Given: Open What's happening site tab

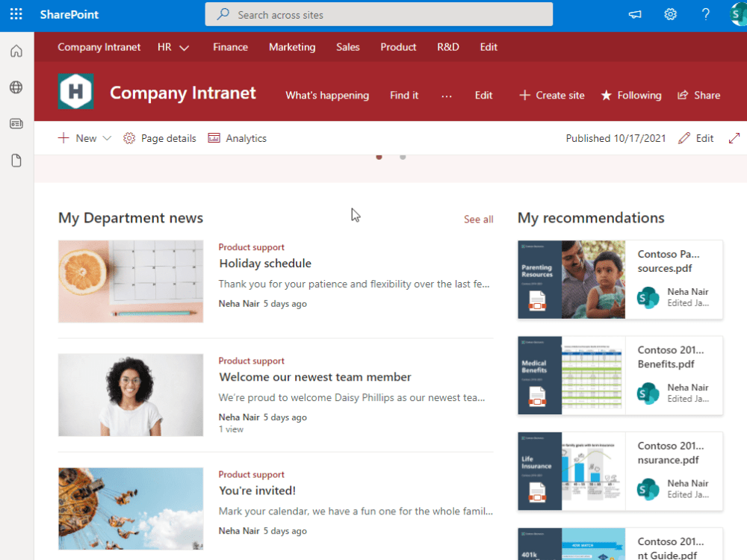Looking at the screenshot, I should click(x=327, y=96).
